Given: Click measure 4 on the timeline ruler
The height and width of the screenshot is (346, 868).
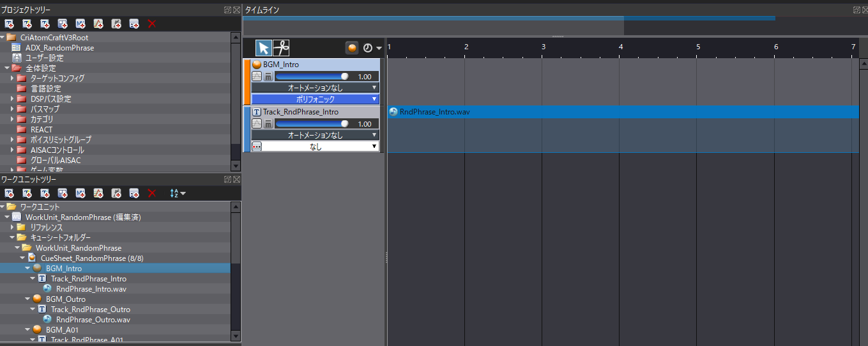Looking at the screenshot, I should (x=621, y=47).
